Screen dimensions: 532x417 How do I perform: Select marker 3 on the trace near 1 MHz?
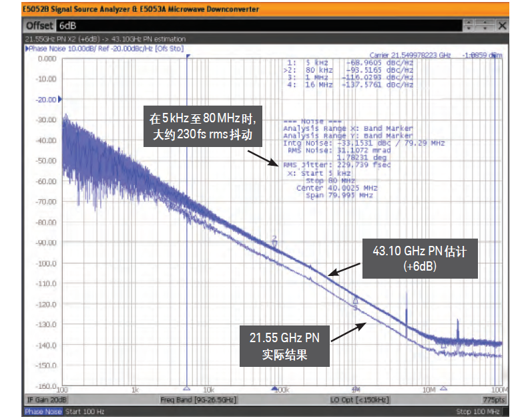coord(355,301)
